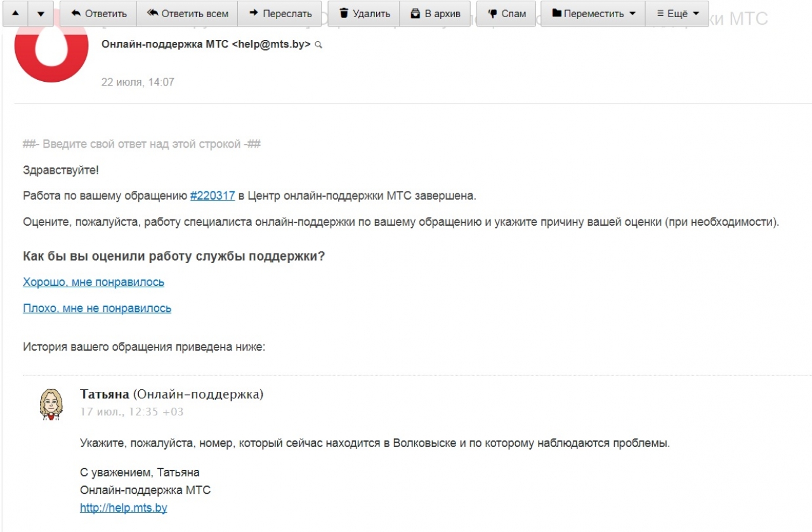Go to previous message with up arrow
Viewport: 812px width, 532px height.
tap(15, 13)
